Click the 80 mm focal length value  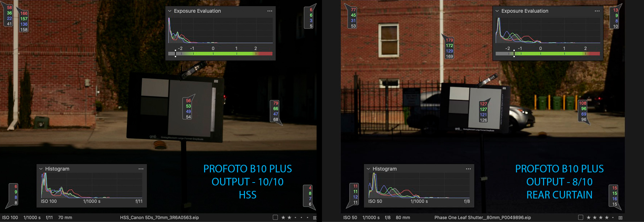tap(403, 218)
